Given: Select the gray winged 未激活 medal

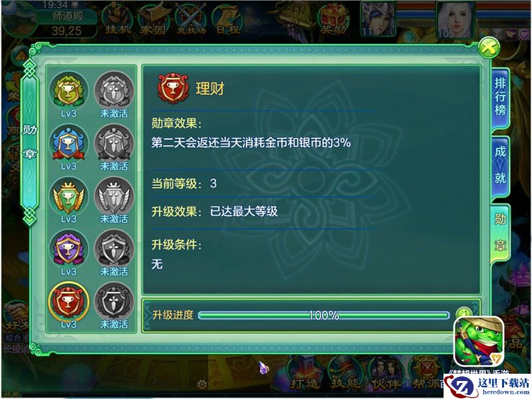Looking at the screenshot, I should click(114, 196).
